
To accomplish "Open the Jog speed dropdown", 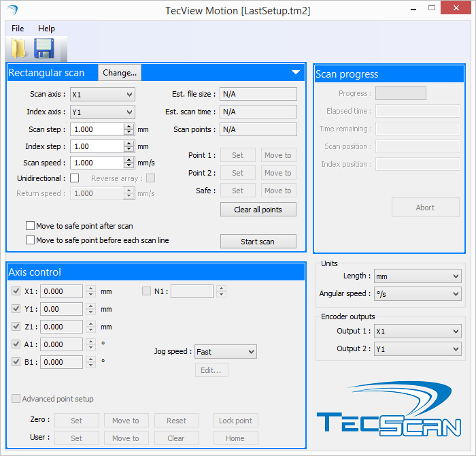I will pyautogui.click(x=226, y=352).
